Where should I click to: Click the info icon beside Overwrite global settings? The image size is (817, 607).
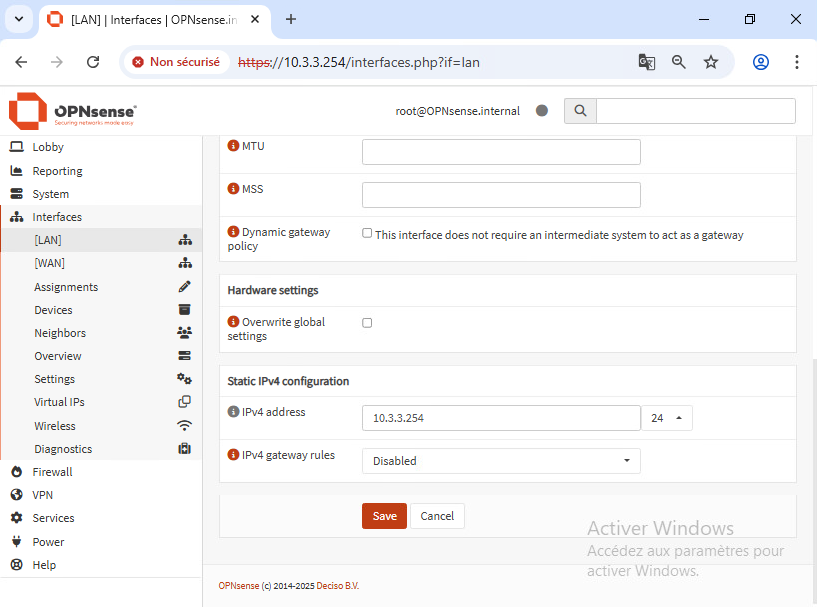[233, 321]
